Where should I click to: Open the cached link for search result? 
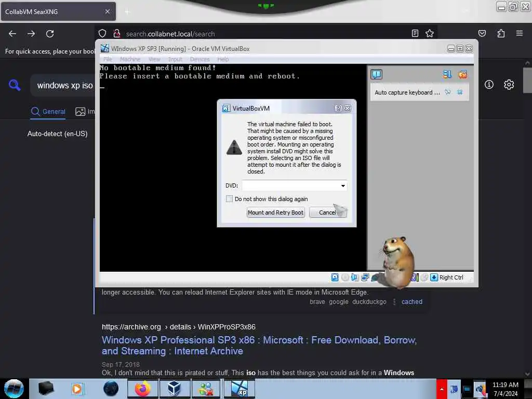point(412,302)
